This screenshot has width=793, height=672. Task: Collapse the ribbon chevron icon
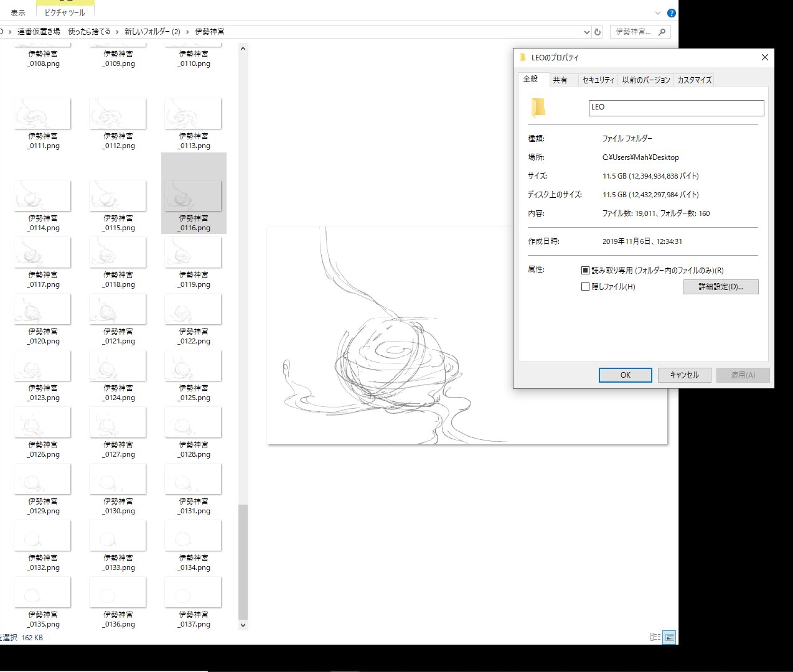click(x=658, y=13)
